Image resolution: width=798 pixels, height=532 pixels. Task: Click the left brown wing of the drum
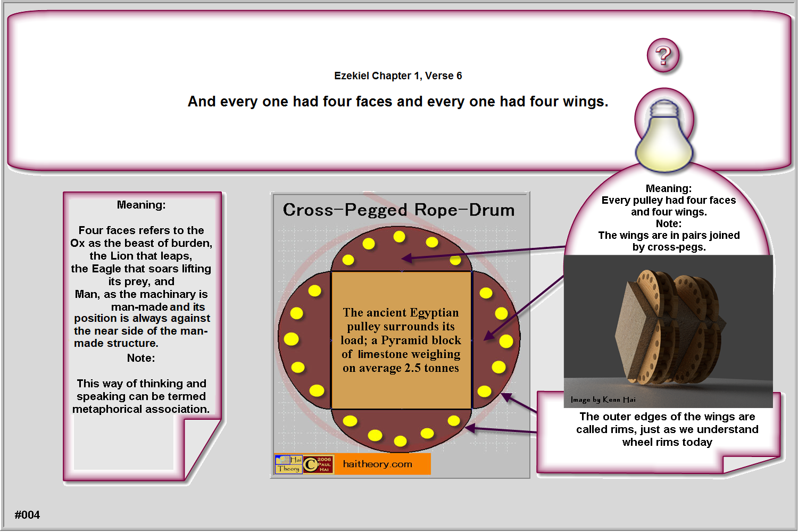305,340
